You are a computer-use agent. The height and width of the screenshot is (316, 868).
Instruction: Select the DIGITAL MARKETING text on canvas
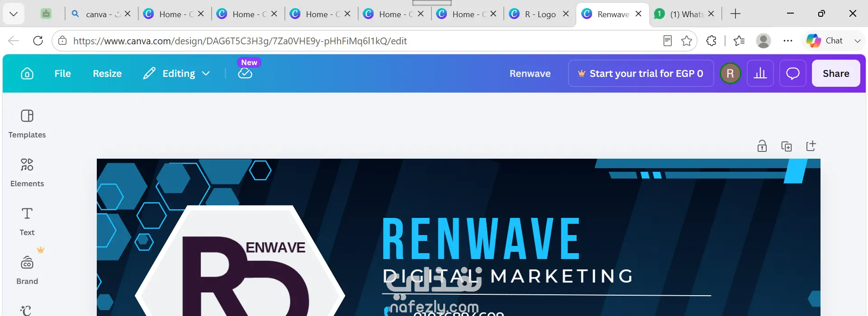[508, 276]
